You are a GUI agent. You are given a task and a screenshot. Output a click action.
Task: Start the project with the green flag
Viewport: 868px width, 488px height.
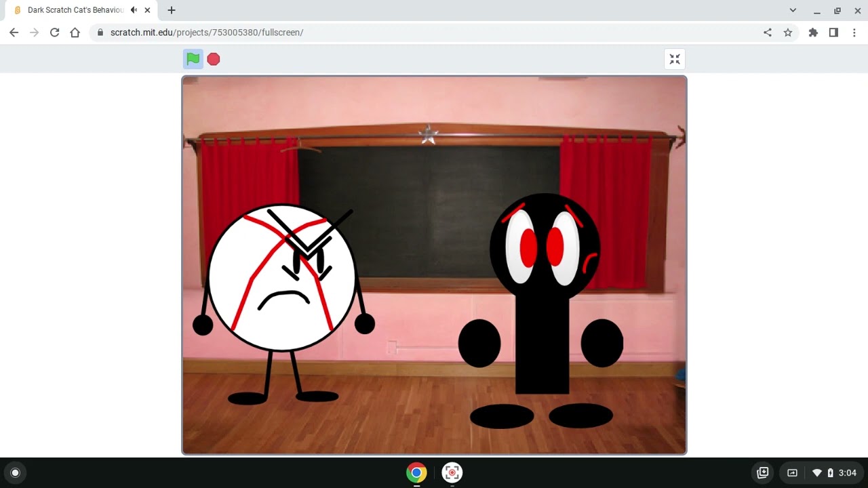193,59
